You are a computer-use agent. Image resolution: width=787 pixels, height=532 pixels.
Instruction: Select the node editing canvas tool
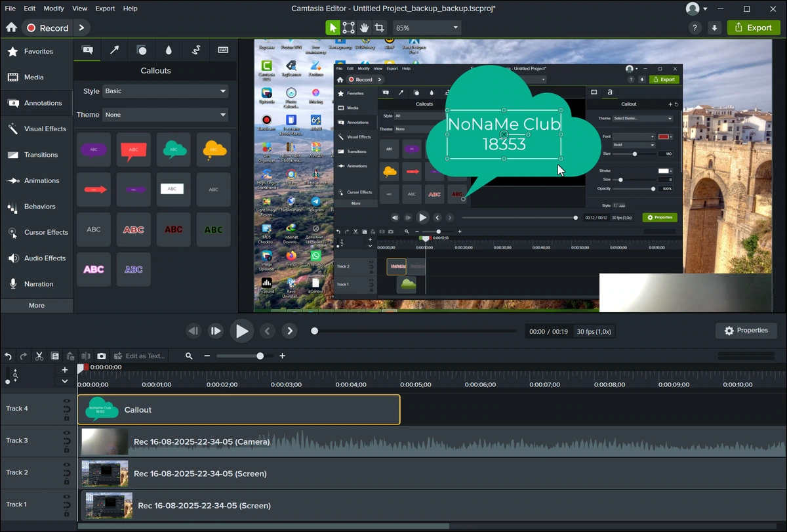tap(348, 28)
